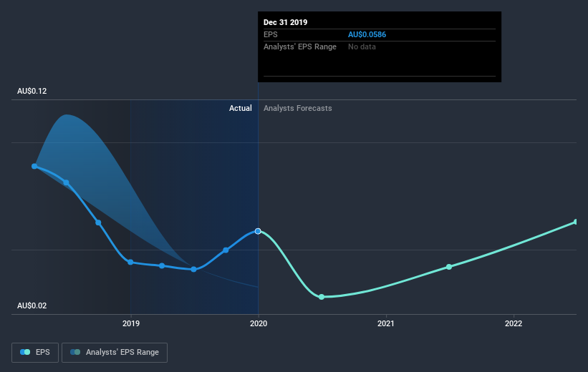This screenshot has height=372, width=588.
Task: Click the teal EPS legend color dot
Action: click(27, 352)
